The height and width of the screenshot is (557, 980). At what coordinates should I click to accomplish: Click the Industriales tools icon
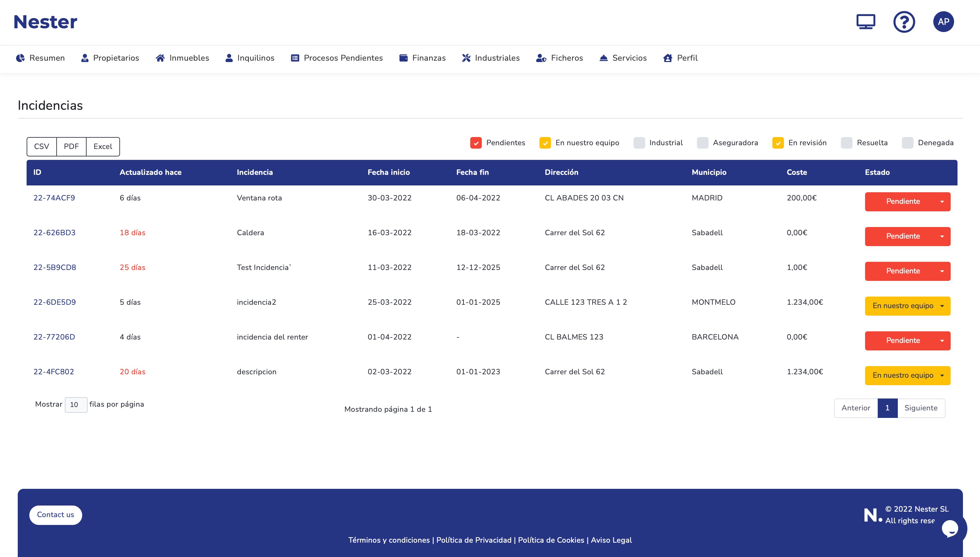[466, 58]
